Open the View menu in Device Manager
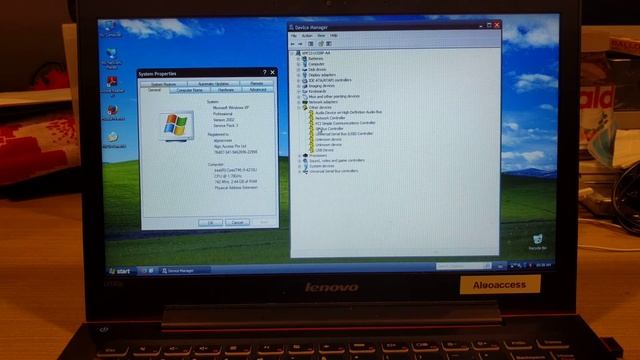This screenshot has width=640, height=360. point(321,36)
